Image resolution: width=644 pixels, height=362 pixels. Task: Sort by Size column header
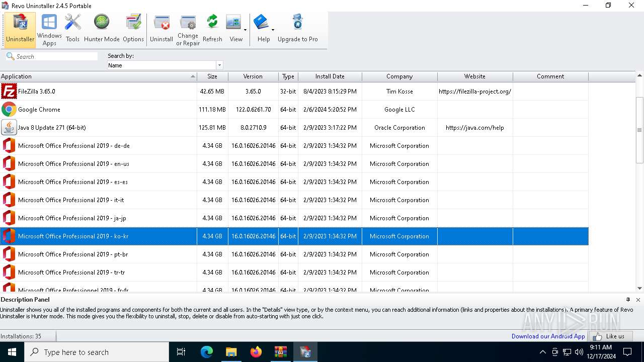[212, 76]
